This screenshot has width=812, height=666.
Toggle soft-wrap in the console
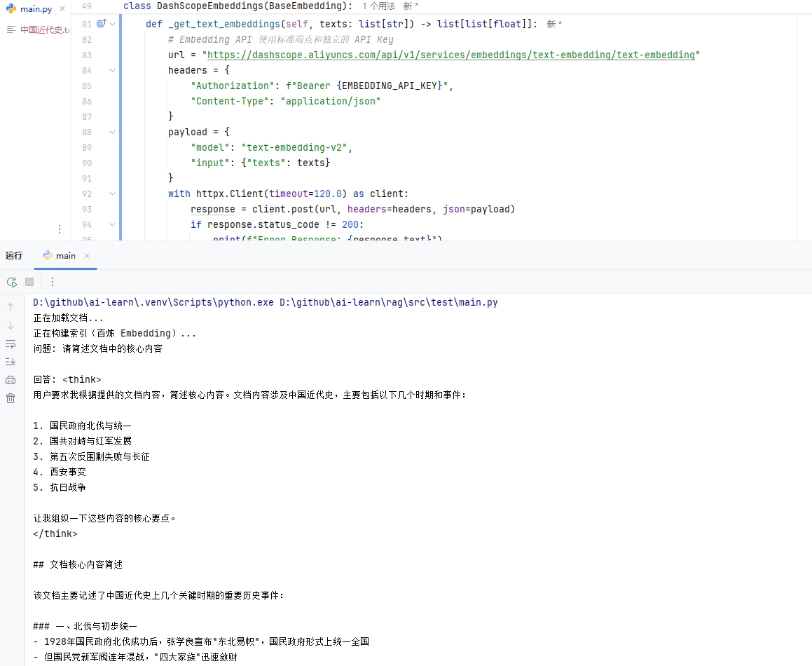pos(11,344)
